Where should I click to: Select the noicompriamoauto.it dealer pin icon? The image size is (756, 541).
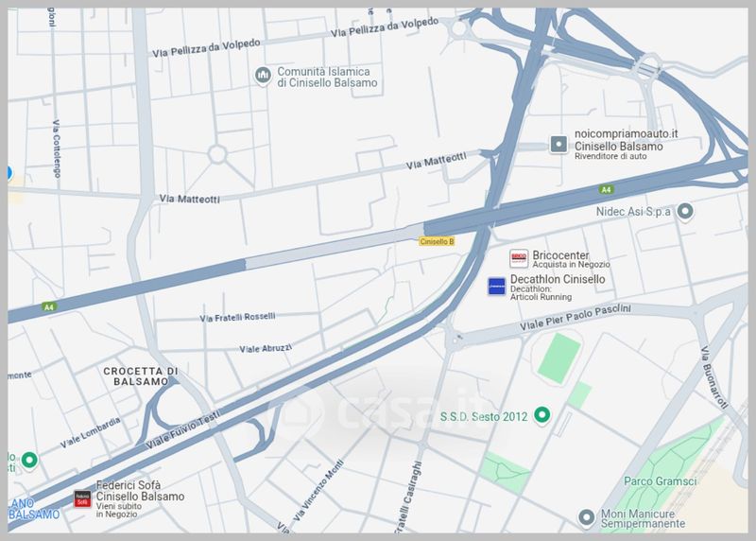558,144
